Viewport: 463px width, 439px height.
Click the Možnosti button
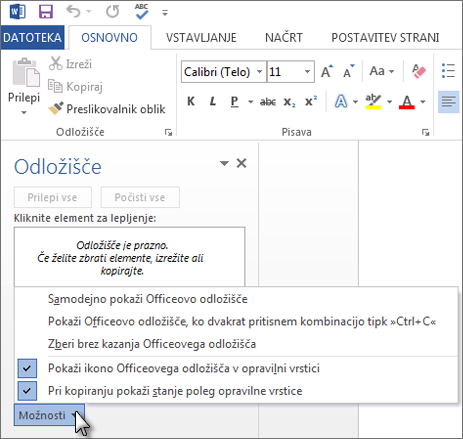[49, 415]
